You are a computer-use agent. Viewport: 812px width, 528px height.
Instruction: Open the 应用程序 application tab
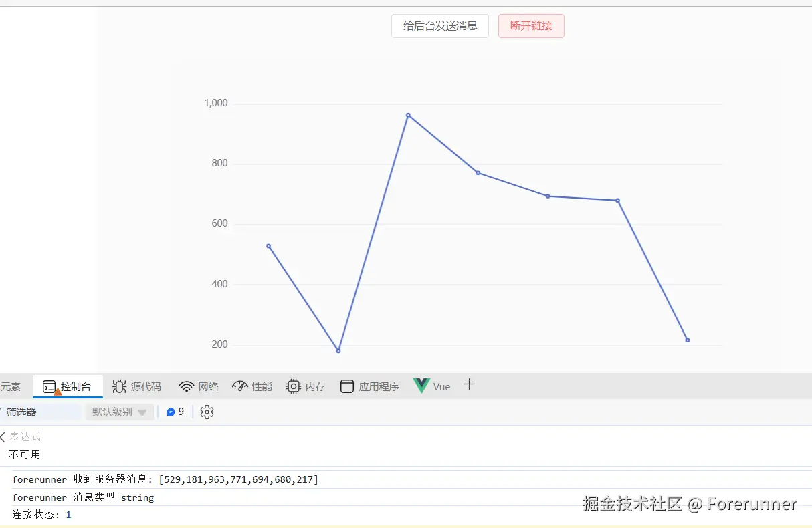(x=369, y=386)
